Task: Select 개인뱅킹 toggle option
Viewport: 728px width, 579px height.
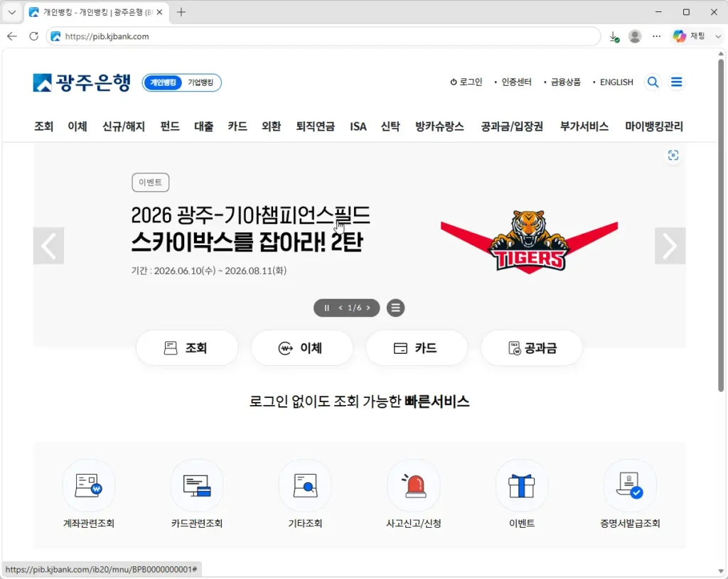Action: pyautogui.click(x=163, y=82)
